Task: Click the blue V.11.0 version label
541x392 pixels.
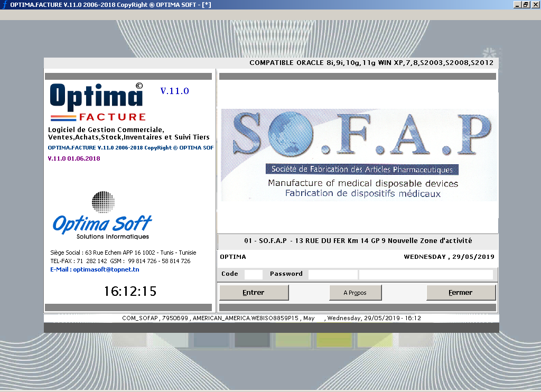Action: [x=174, y=91]
